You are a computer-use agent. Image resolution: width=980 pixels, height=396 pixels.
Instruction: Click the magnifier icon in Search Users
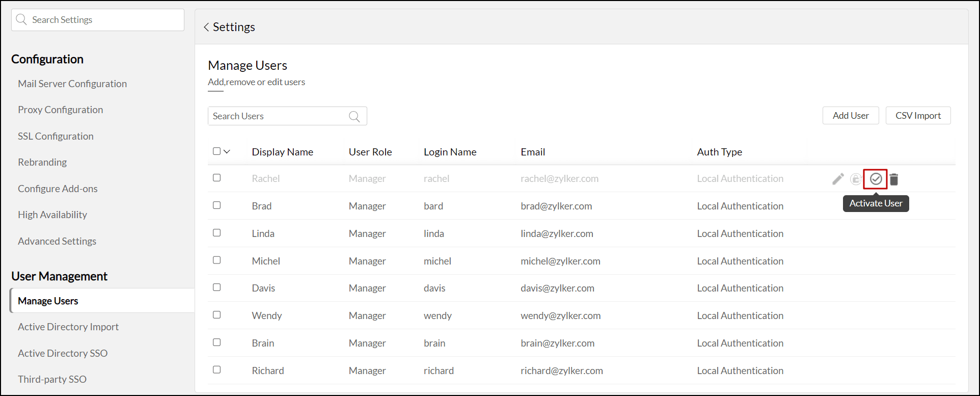(x=355, y=117)
